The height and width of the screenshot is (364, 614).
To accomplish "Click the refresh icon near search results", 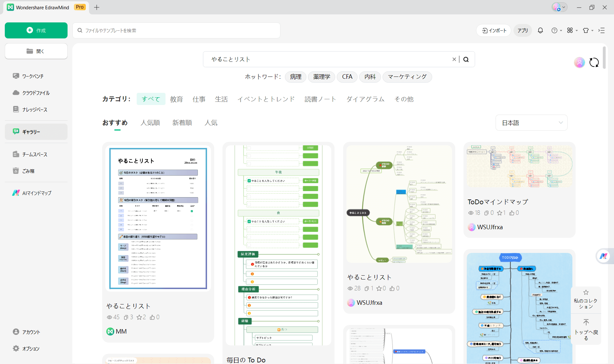I will (x=594, y=62).
